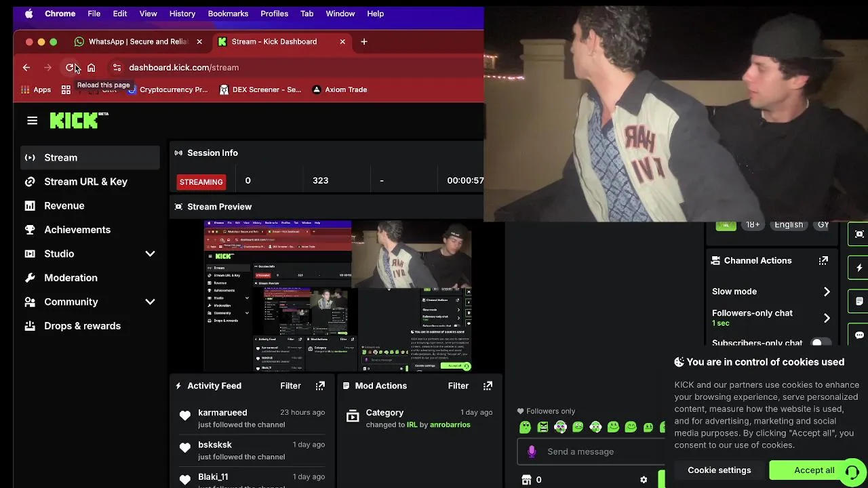This screenshot has height=488, width=868.
Task: Close the WhatsApp browser tab
Action: pos(199,41)
